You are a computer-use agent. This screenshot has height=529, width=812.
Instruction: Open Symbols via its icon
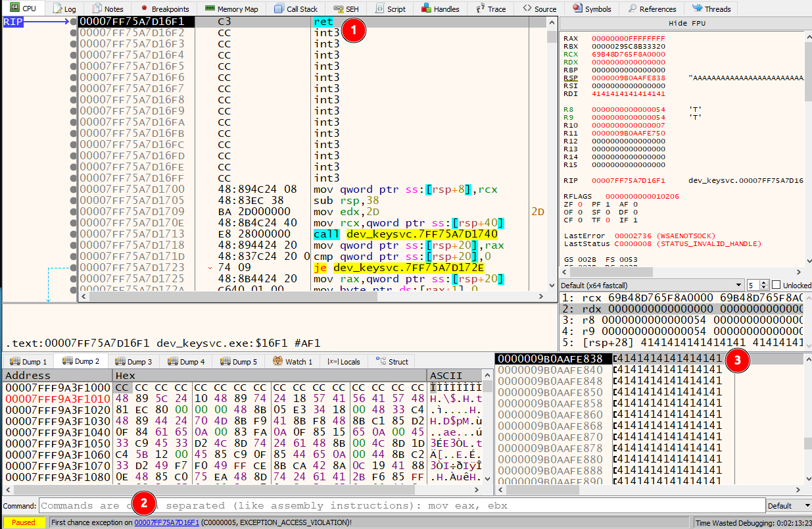coord(577,9)
